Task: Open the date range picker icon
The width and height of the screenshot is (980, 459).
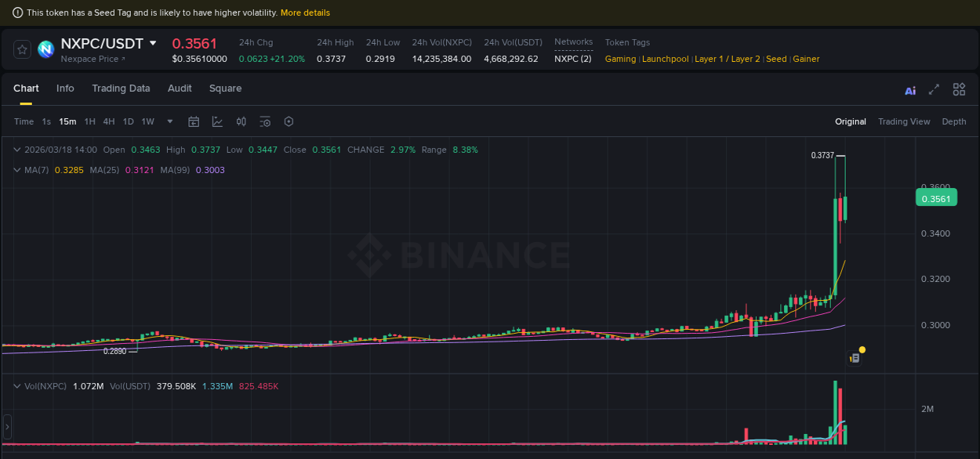Action: point(194,121)
